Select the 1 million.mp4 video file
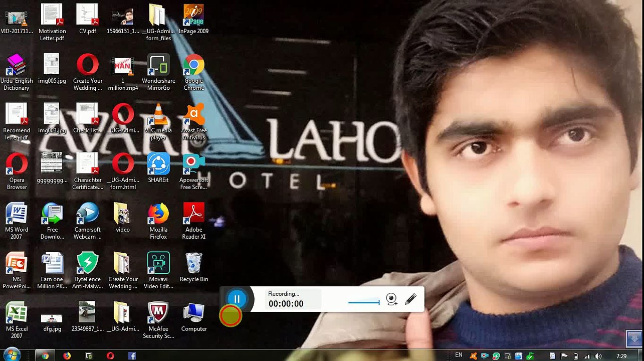 click(x=123, y=73)
